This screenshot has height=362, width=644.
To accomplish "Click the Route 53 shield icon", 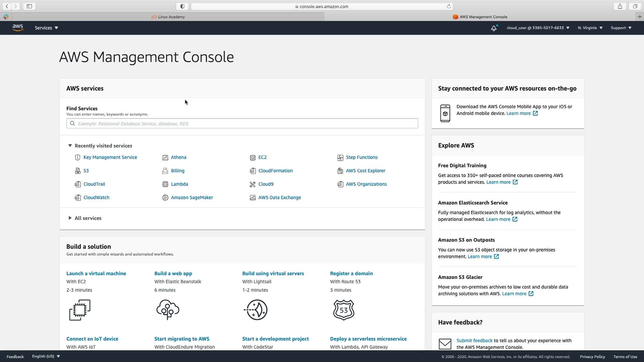I will click(x=344, y=310).
